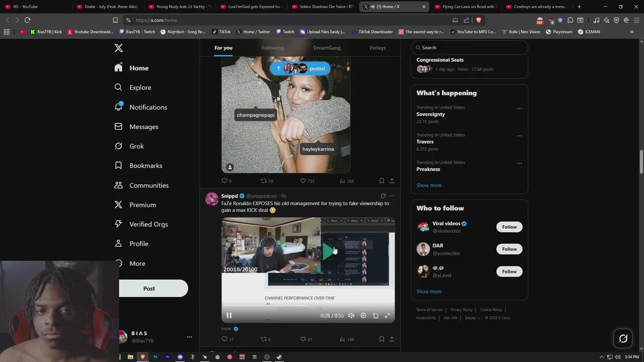
Task: Open the Sovereignty trending topic
Action: click(x=431, y=114)
